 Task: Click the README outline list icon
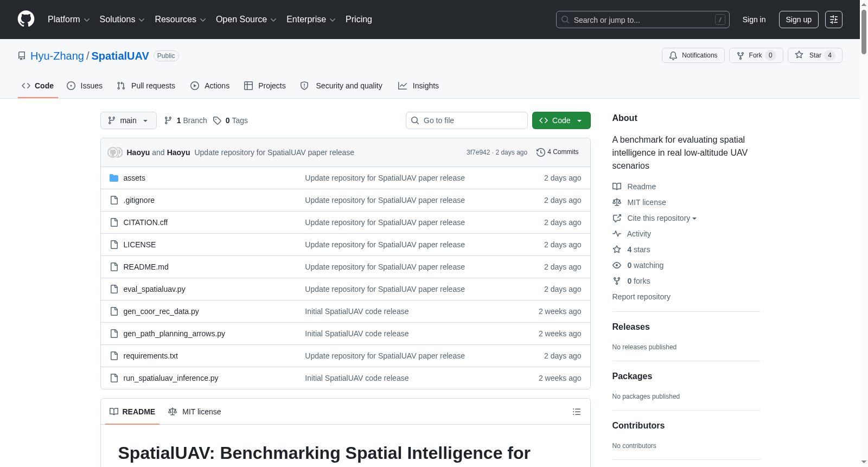tap(577, 412)
